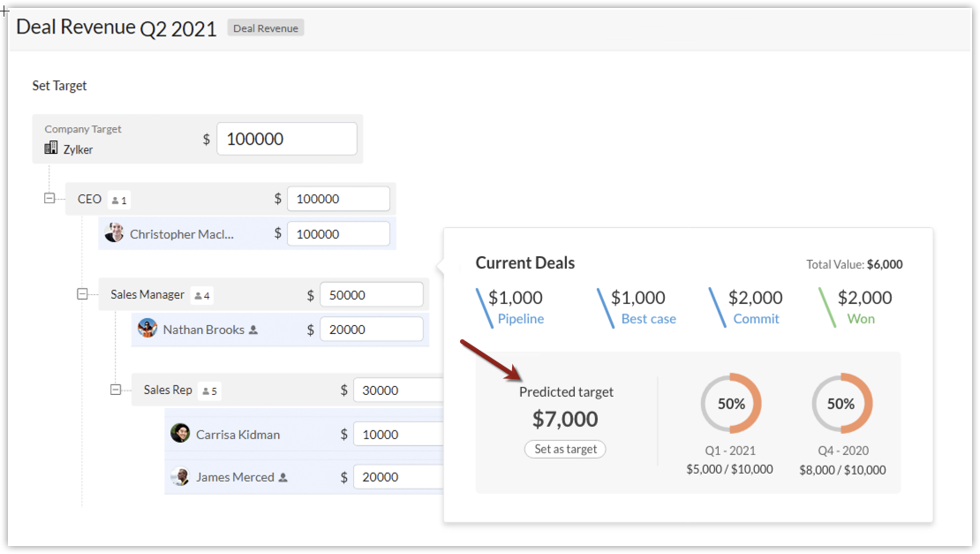The width and height of the screenshot is (980, 554).
Task: Click Carrisa Kidman profile avatar
Action: (180, 433)
